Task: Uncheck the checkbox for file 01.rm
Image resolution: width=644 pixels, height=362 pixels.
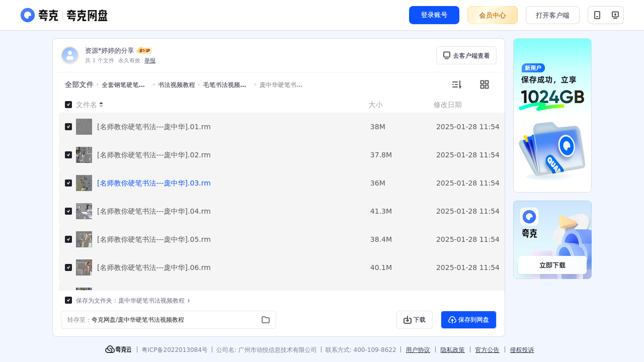Action: coord(68,127)
